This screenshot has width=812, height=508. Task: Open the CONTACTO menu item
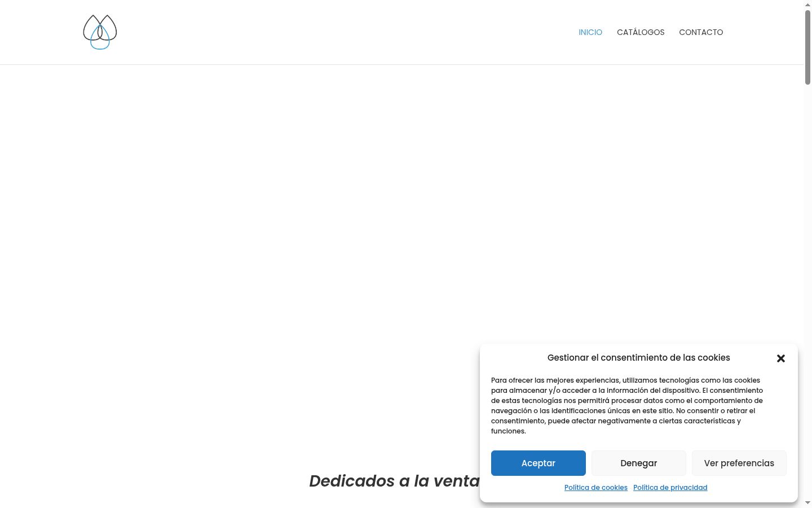pyautogui.click(x=701, y=32)
